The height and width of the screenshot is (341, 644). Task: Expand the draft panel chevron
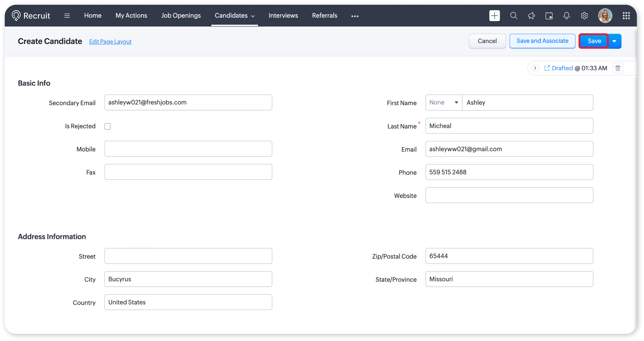(x=535, y=68)
